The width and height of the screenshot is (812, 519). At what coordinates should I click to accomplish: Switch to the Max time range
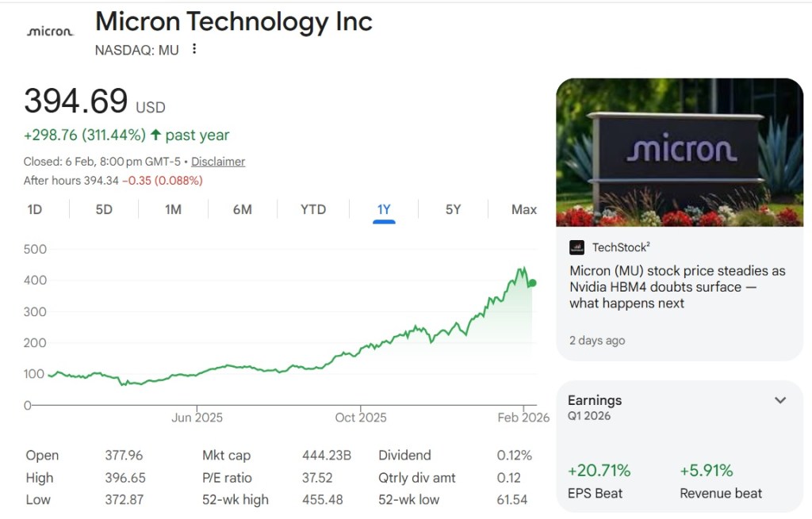pos(524,209)
